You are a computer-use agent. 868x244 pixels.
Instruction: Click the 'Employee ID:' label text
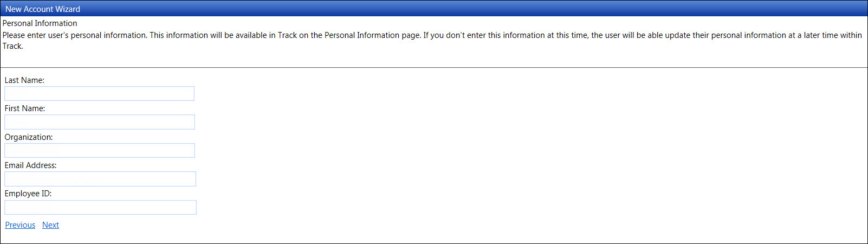28,194
